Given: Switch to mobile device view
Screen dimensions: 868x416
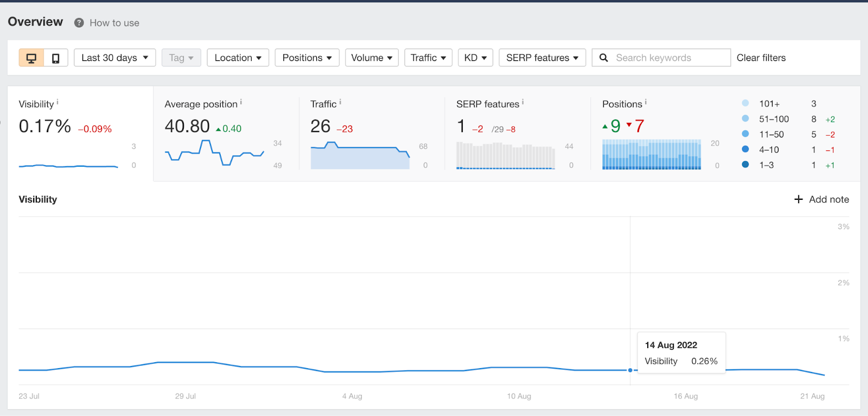Looking at the screenshot, I should point(55,58).
